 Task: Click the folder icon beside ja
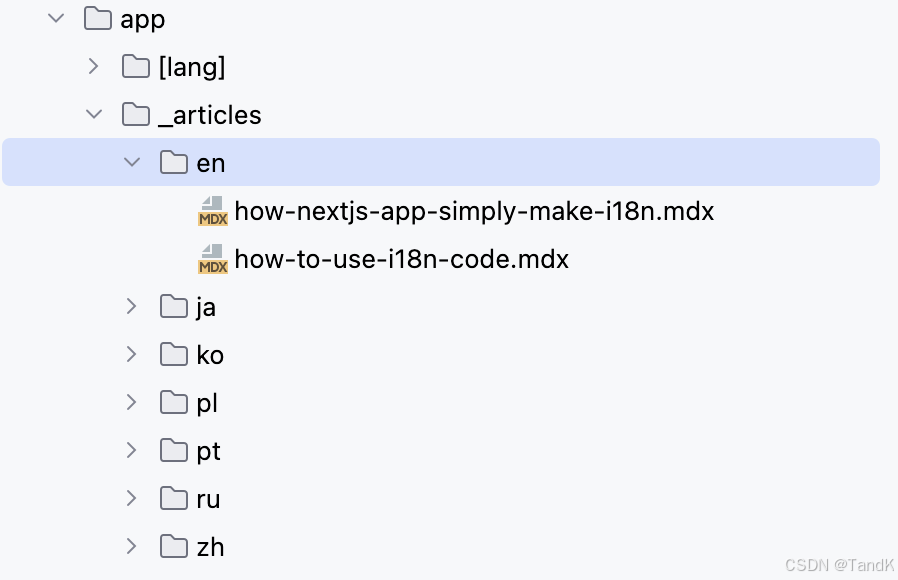(172, 306)
